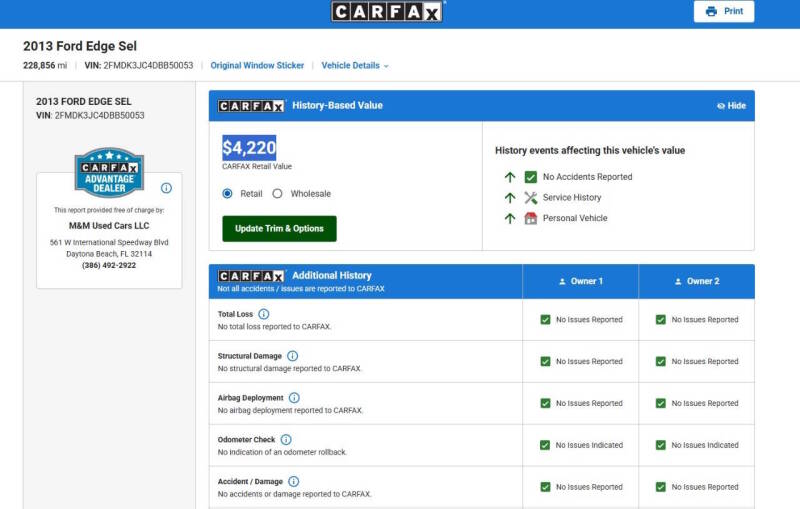Click the Accident / Damage row label

250,481
